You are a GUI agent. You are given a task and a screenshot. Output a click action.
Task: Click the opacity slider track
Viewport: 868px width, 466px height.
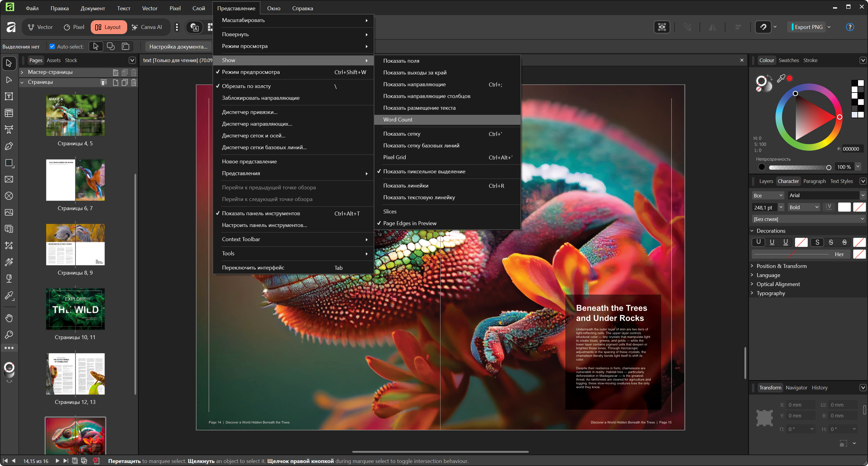click(799, 167)
